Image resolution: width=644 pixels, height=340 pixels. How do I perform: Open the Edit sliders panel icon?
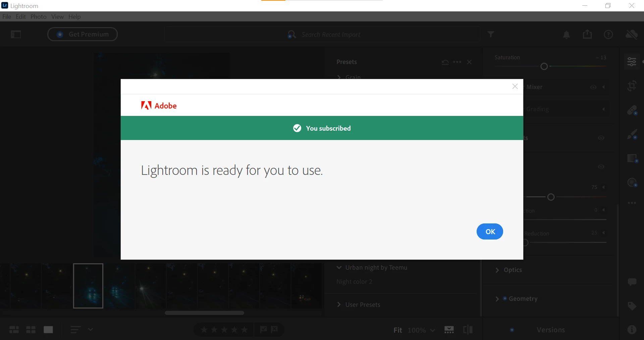coord(632,62)
